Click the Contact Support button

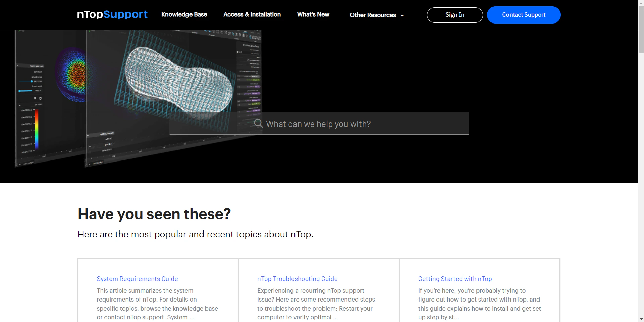click(524, 15)
